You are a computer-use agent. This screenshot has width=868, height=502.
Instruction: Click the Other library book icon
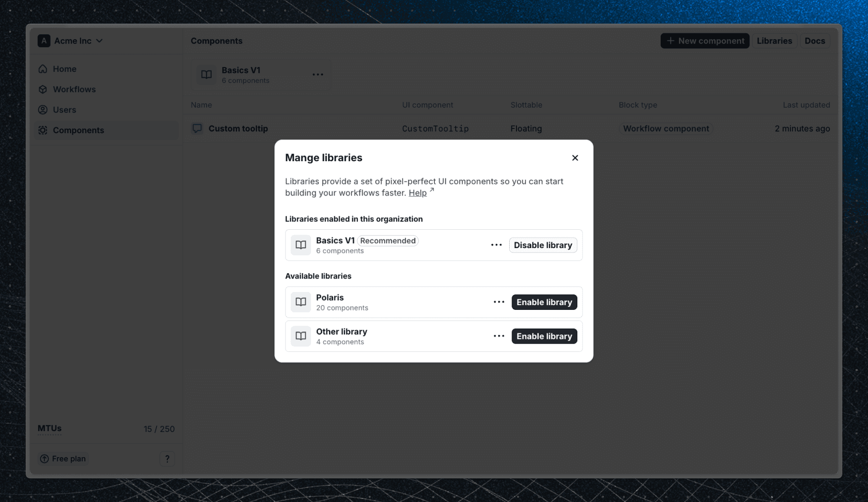point(301,336)
